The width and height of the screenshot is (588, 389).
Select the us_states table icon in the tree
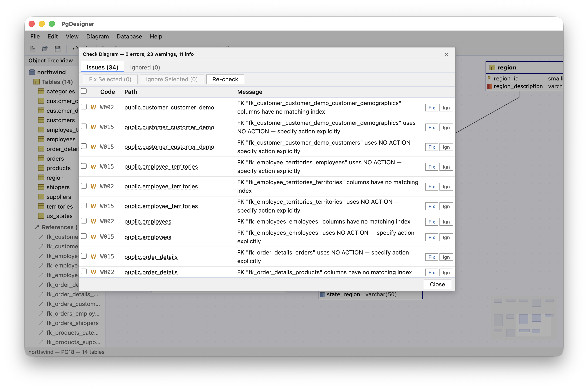point(41,216)
